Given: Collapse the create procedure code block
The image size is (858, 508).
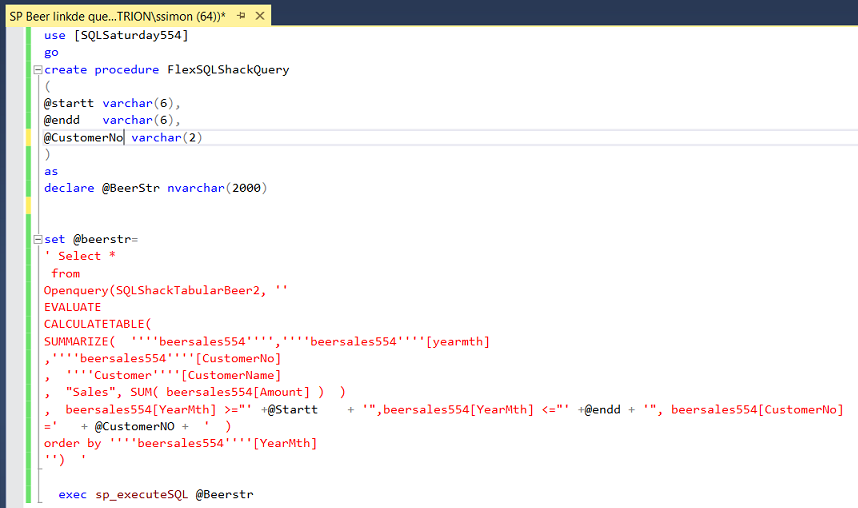Looking at the screenshot, I should [38, 70].
